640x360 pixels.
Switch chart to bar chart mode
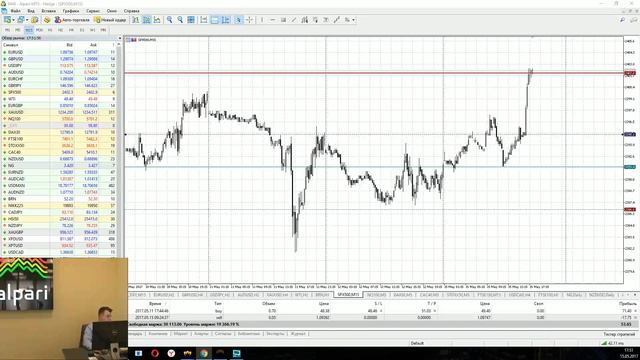click(x=136, y=20)
